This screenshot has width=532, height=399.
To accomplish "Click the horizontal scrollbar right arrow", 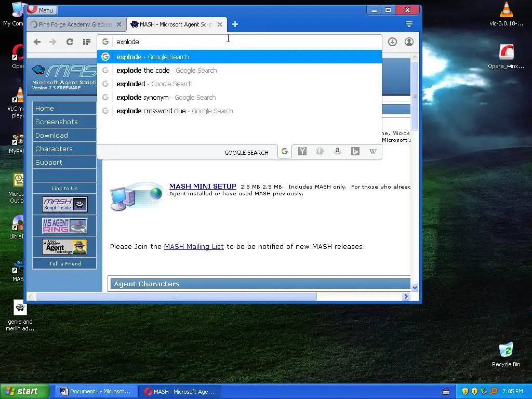I will [406, 297].
